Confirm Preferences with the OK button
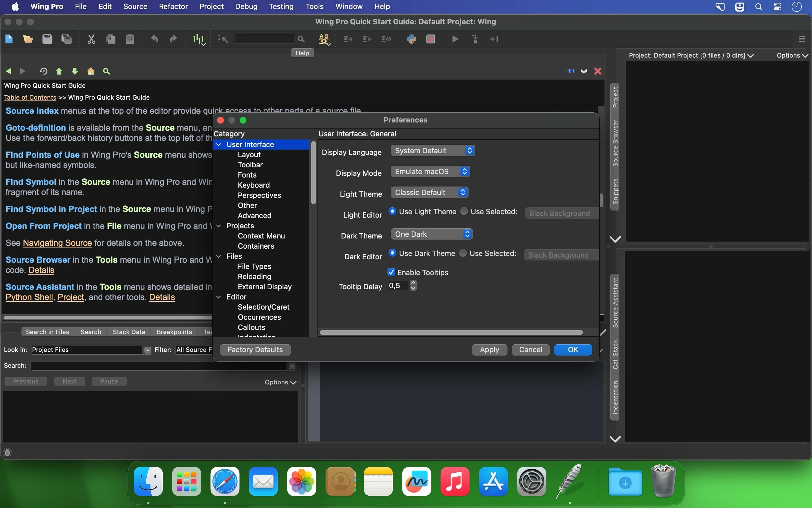 click(x=573, y=350)
